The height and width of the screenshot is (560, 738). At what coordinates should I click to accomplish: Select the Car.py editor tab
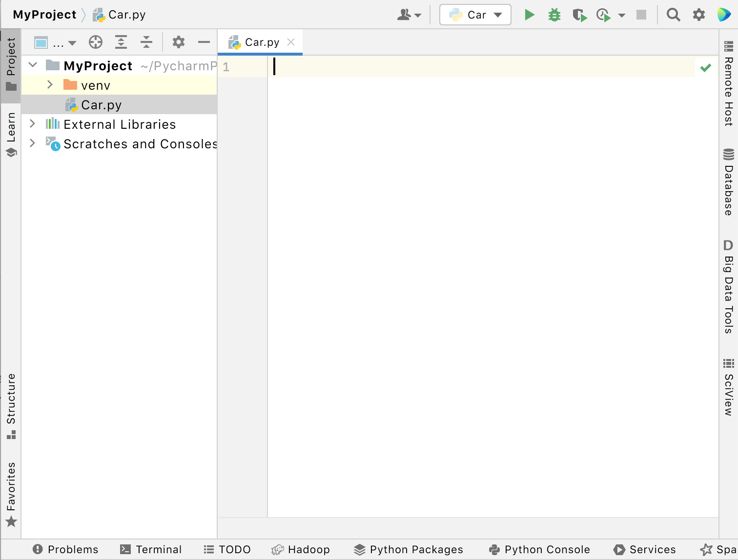260,42
